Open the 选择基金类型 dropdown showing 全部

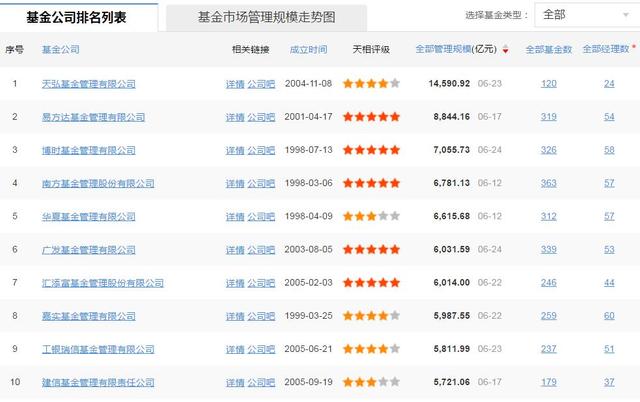click(x=587, y=15)
